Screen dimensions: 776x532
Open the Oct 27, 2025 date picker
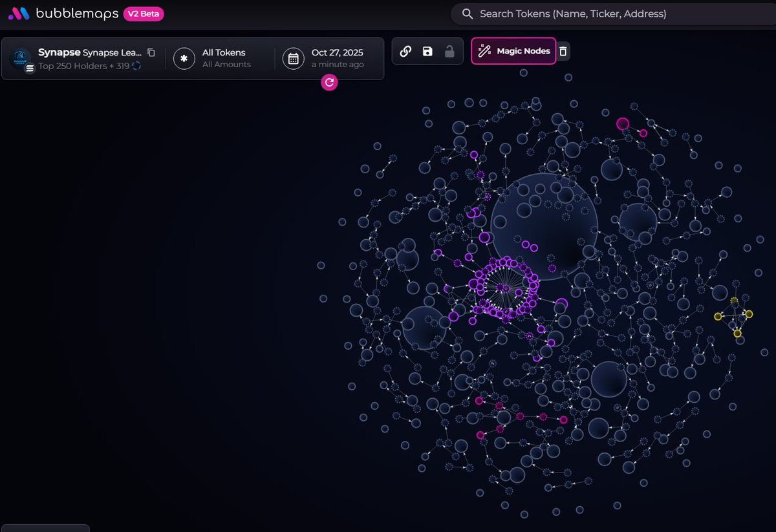(x=337, y=58)
